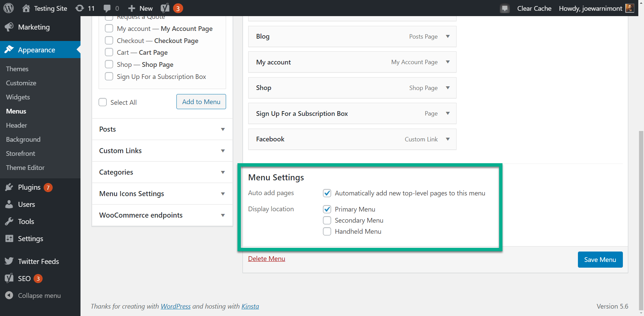Open the Tools wrench icon

coord(9,221)
